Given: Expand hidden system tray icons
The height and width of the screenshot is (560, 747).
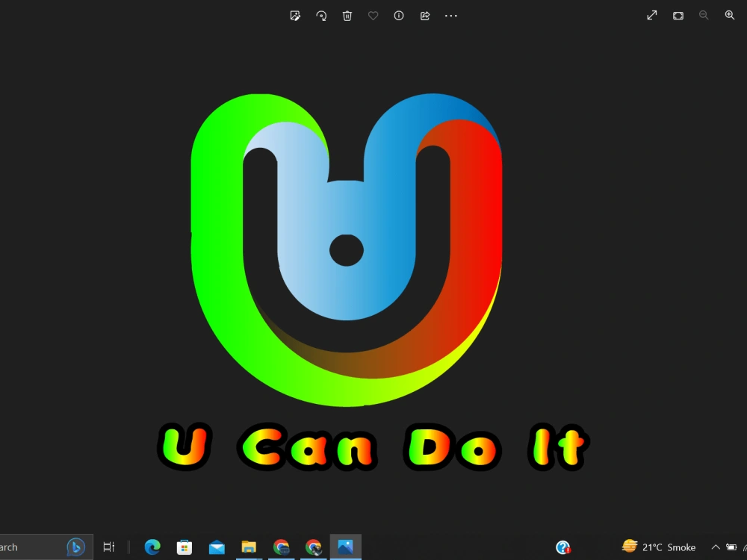Looking at the screenshot, I should coord(716,547).
